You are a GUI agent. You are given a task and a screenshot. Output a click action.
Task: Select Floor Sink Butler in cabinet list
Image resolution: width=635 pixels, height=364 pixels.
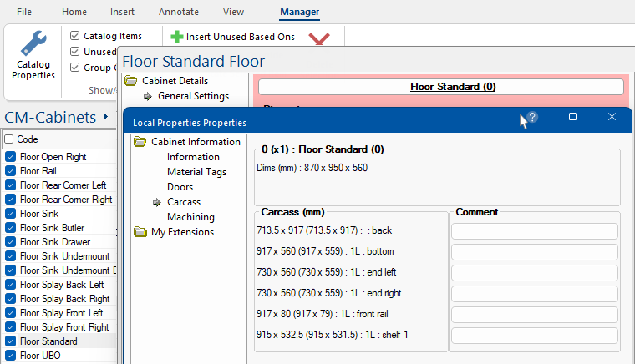[52, 228]
